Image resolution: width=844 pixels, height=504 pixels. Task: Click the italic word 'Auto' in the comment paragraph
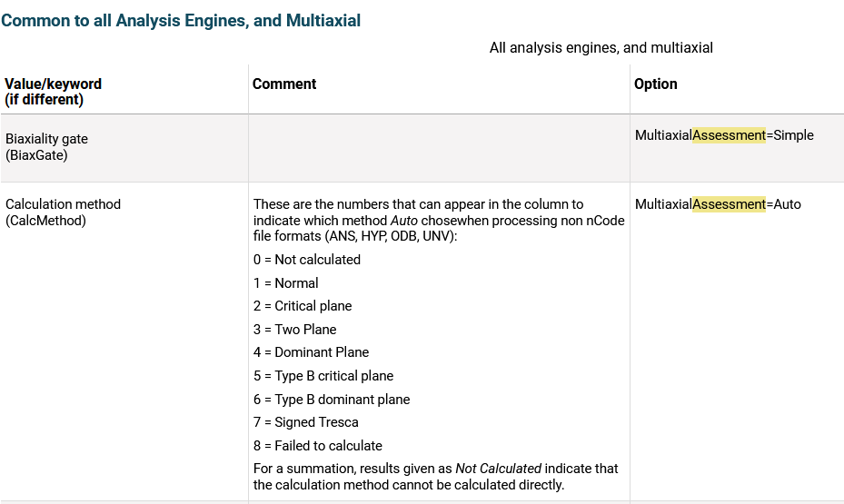coord(405,221)
